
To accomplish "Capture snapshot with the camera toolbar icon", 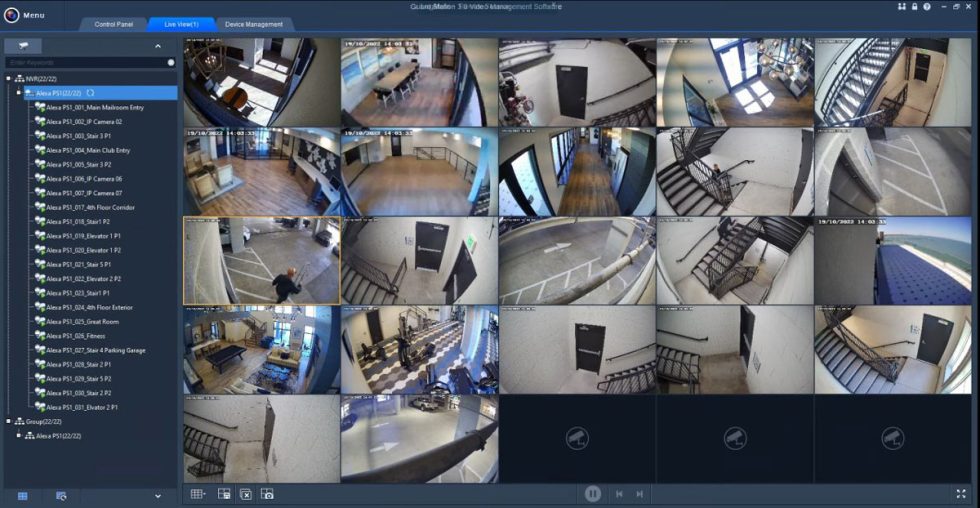I will [x=267, y=494].
